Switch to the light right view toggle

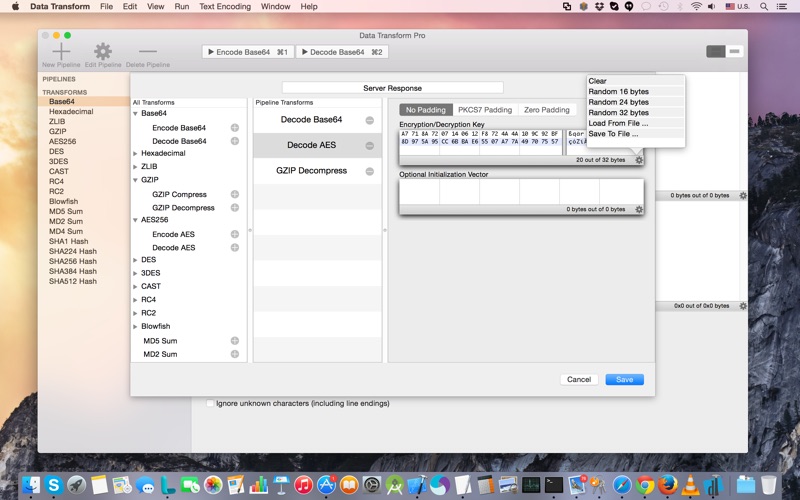tap(734, 52)
